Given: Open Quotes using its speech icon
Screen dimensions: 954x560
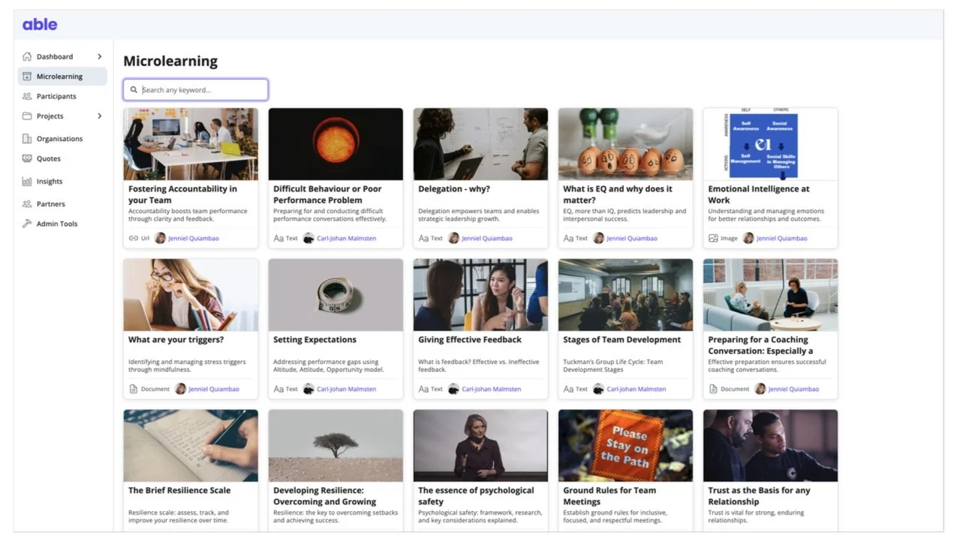Looking at the screenshot, I should click(27, 159).
